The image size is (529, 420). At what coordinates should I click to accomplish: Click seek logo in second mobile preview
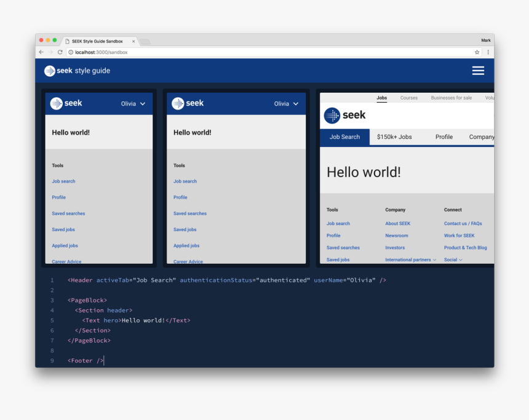click(x=188, y=103)
